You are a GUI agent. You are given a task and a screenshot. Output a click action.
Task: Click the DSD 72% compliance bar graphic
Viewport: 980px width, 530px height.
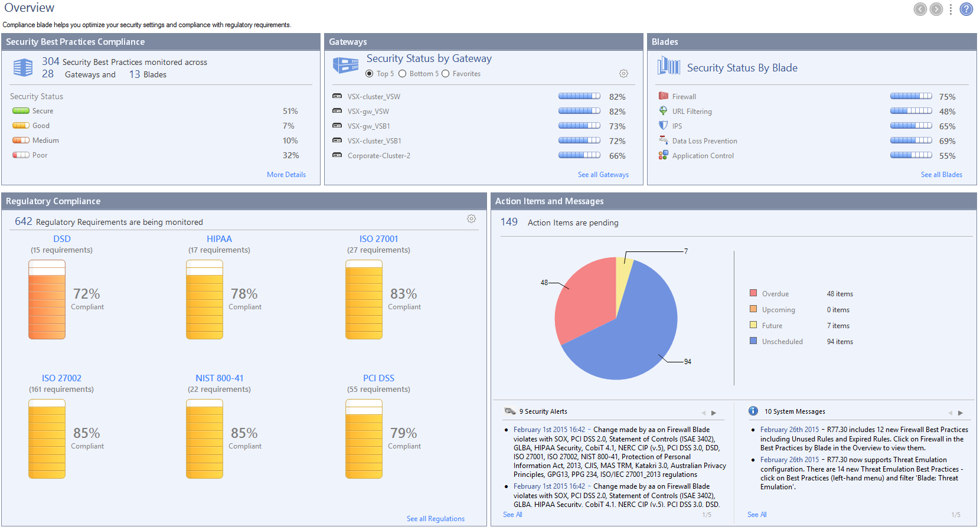(x=47, y=300)
